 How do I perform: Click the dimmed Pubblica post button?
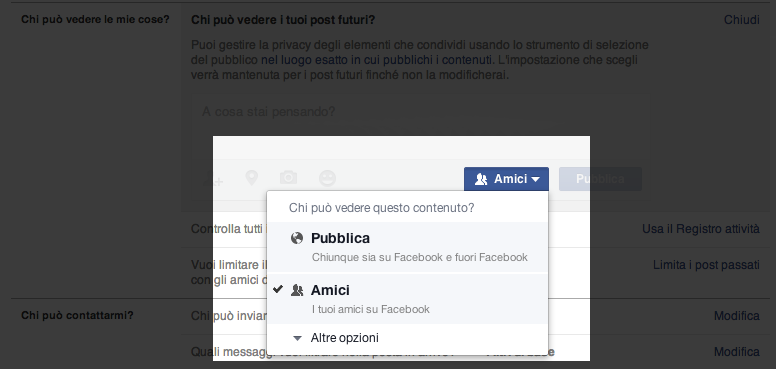click(x=600, y=179)
